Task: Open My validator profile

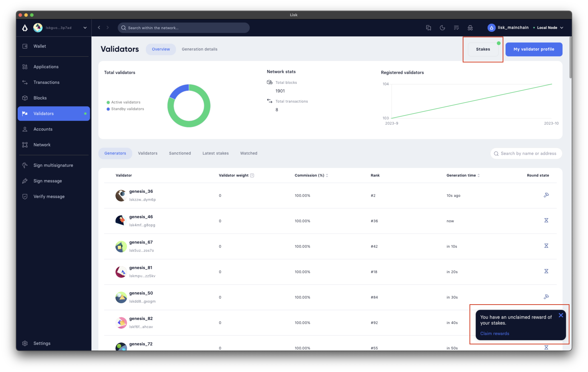Action: (534, 49)
